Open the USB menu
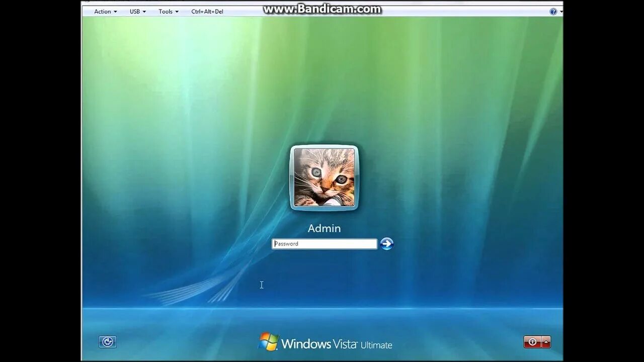This screenshot has width=644, height=362. coord(138,12)
